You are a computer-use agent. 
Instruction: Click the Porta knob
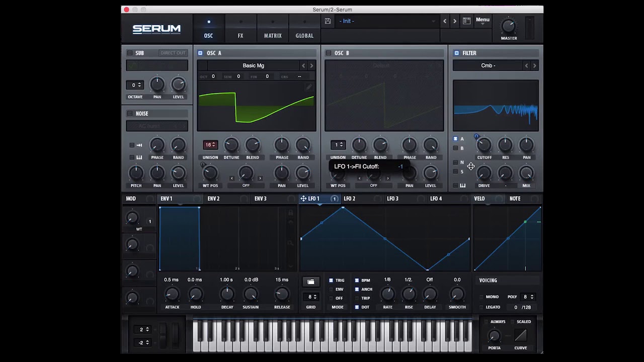pos(494,336)
